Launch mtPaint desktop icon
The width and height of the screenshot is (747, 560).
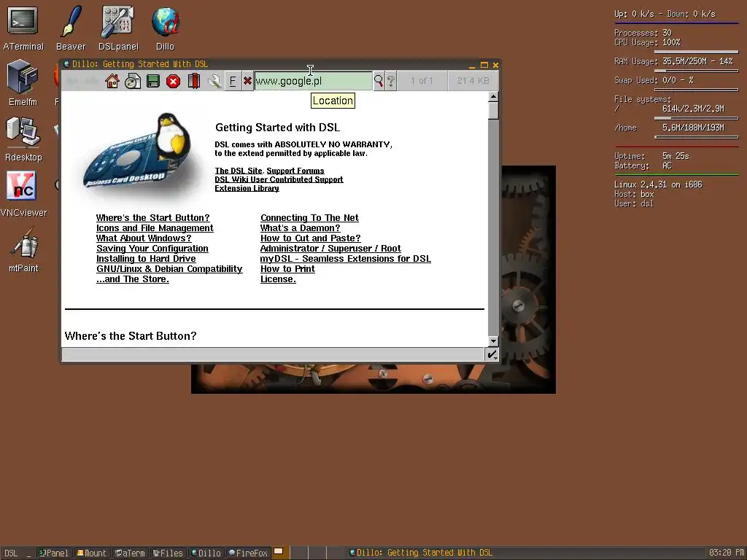point(23,249)
